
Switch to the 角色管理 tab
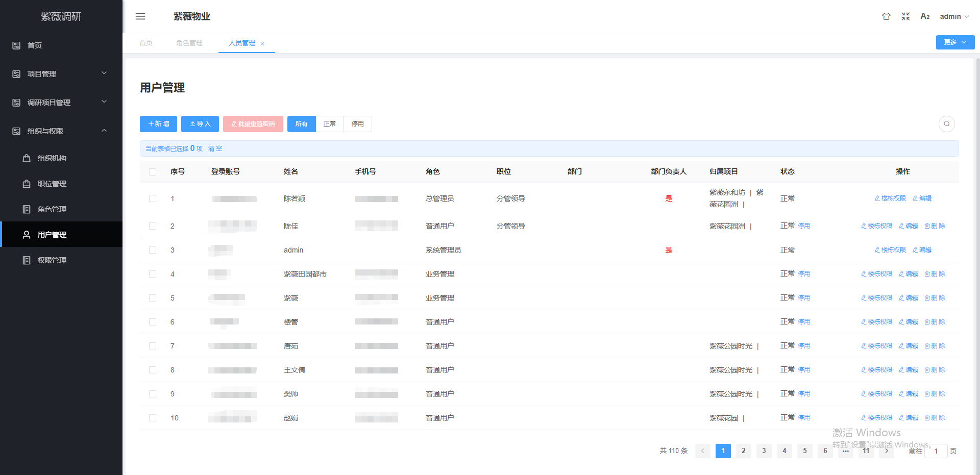pyautogui.click(x=189, y=43)
